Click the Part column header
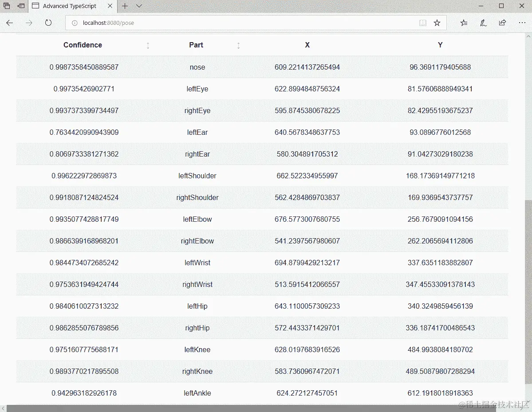532x412 pixels. 196,45
